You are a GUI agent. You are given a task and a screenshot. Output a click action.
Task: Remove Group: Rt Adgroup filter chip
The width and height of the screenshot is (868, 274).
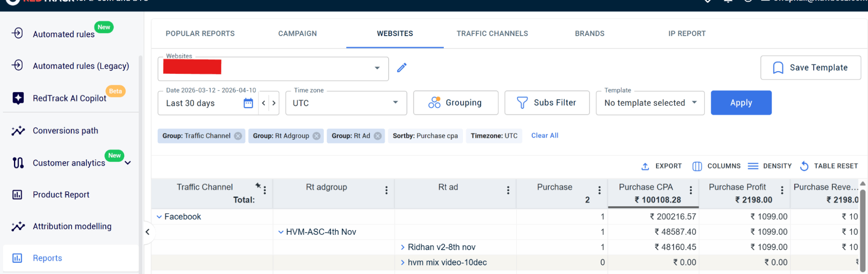tap(317, 136)
